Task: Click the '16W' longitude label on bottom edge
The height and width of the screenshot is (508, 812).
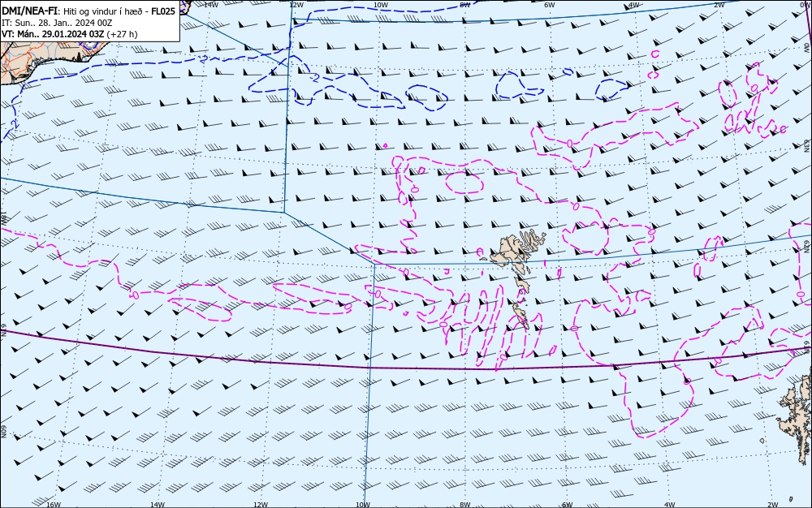Action: tap(54, 505)
